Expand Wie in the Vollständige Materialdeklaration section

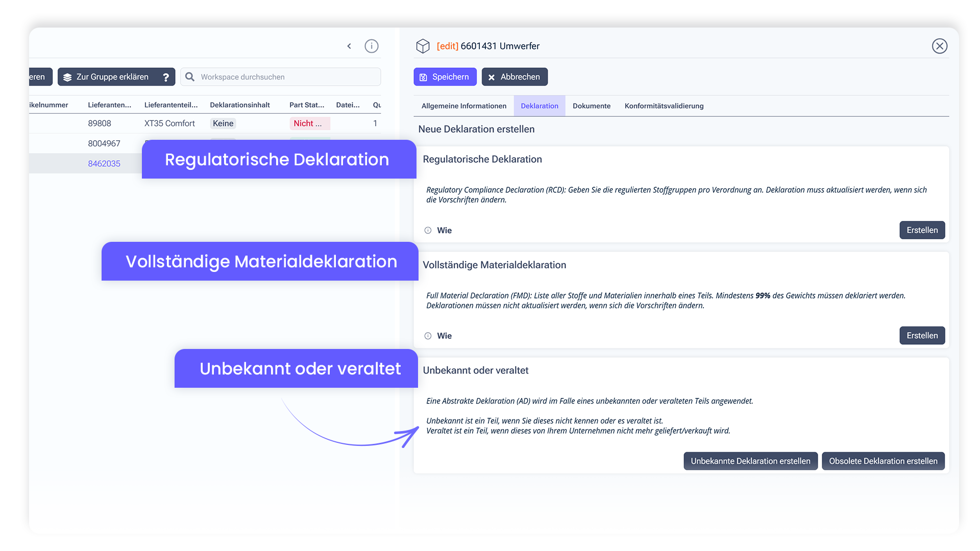pos(444,336)
